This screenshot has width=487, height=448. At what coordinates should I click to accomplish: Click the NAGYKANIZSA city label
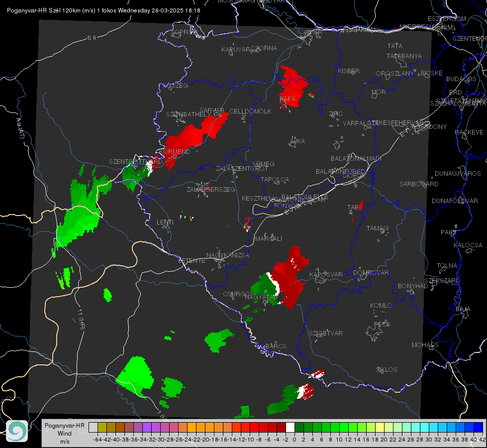pyautogui.click(x=228, y=255)
